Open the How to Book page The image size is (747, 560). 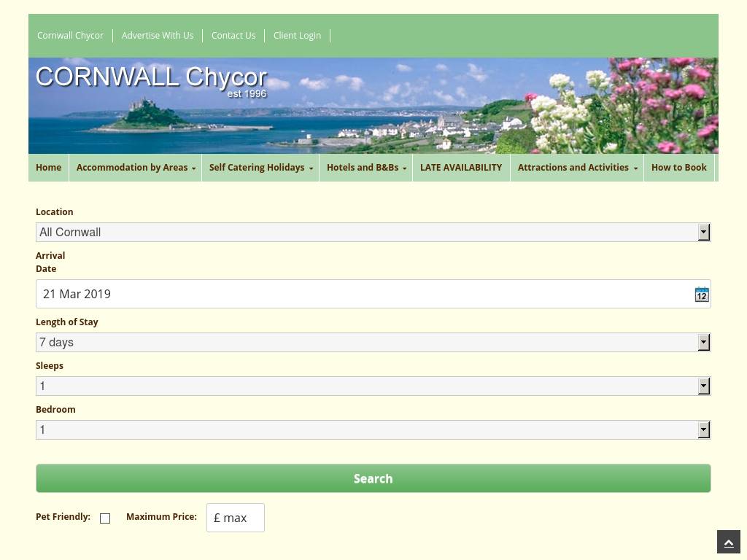(678, 168)
